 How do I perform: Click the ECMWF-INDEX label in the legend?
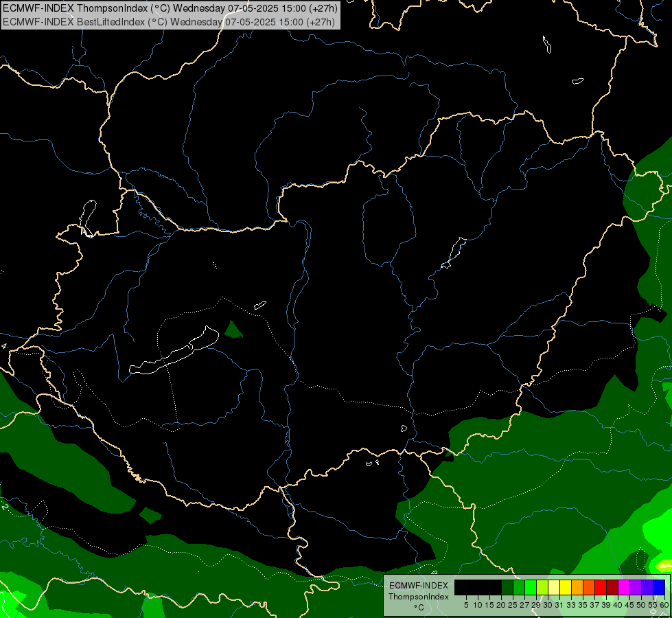pos(419,586)
